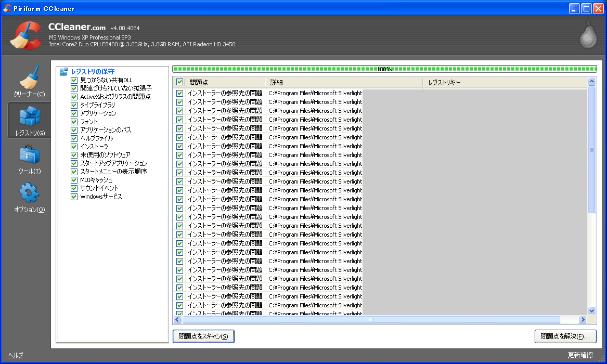Image resolution: width=607 pixels, height=364 pixels.
Task: Open the オプション (Options) gear icon
Action: tap(30, 192)
